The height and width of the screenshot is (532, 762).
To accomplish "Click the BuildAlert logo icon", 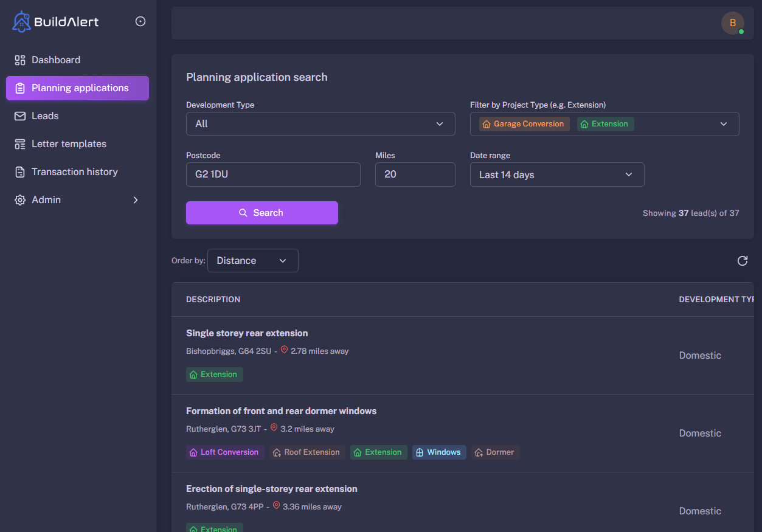I will 21,21.
